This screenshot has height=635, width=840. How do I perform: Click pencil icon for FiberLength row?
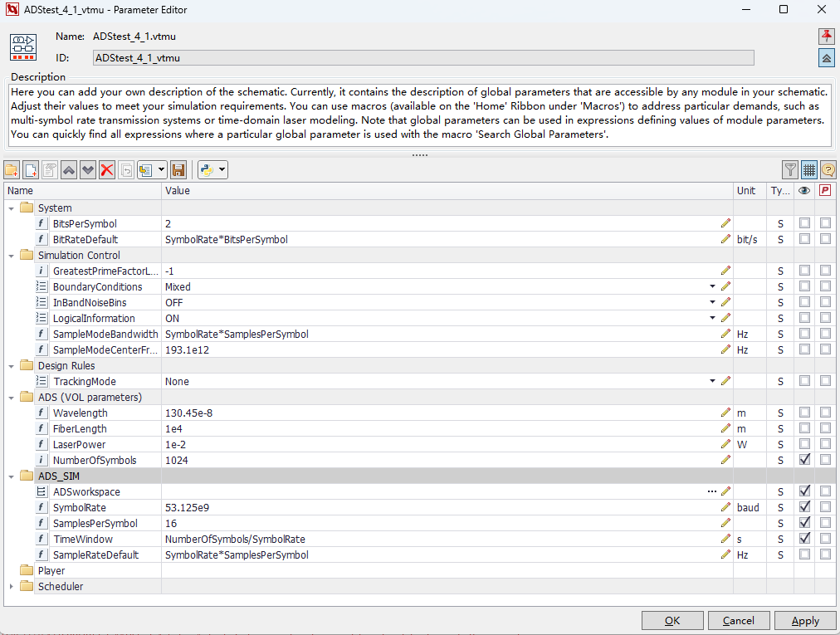tap(725, 428)
